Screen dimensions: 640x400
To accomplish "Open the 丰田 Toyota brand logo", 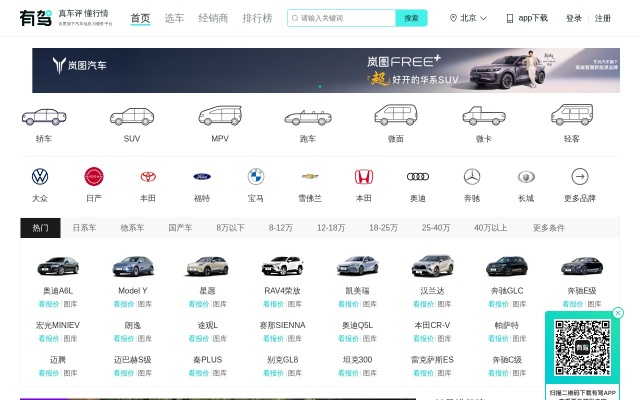I will (148, 177).
